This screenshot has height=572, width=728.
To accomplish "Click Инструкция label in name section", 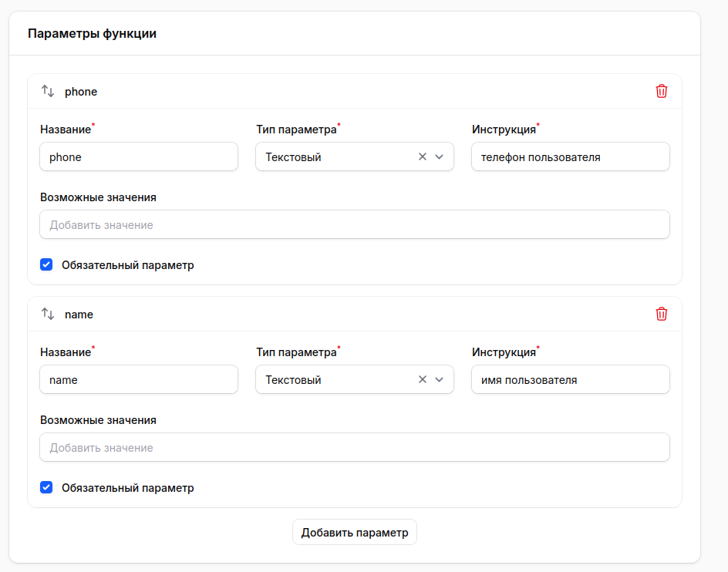I will [x=504, y=352].
